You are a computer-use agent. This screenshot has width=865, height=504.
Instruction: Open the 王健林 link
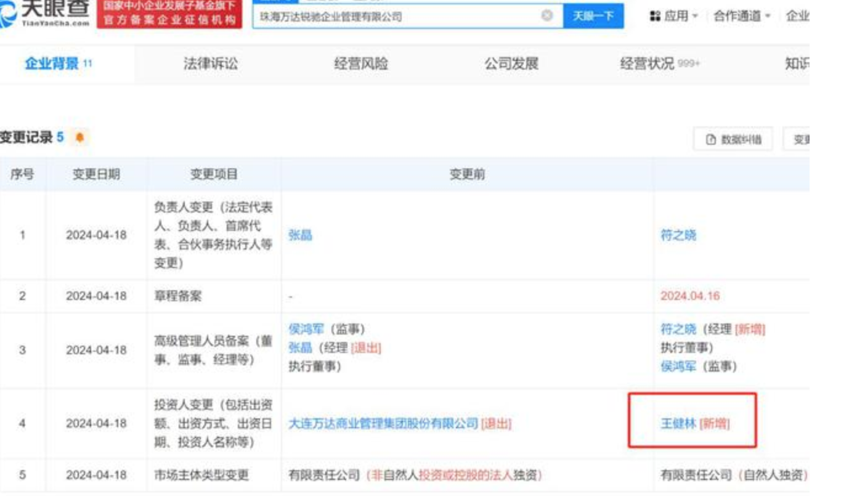(678, 424)
